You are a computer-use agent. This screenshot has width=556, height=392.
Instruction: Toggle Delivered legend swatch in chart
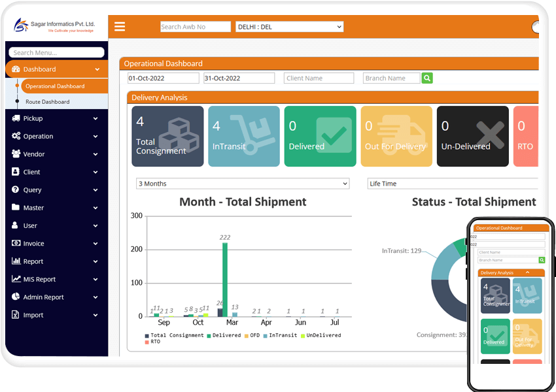[209, 336]
